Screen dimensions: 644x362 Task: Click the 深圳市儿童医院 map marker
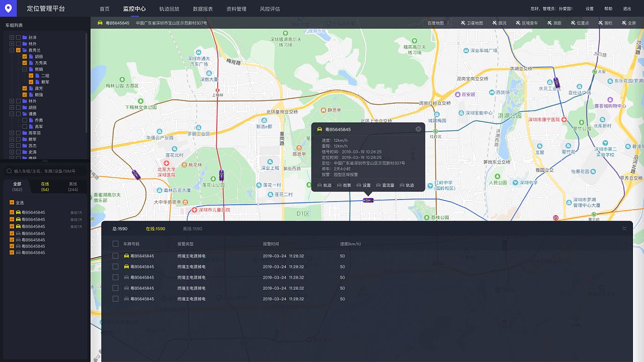coord(194,210)
